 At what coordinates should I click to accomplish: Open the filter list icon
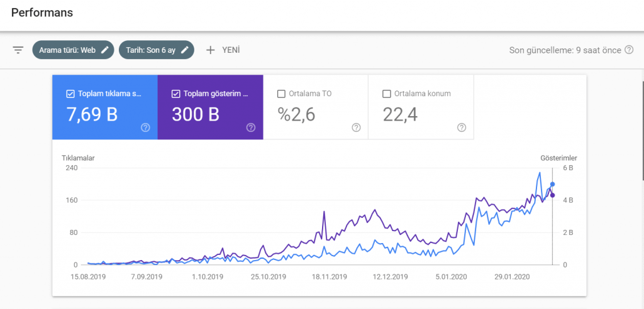(18, 50)
